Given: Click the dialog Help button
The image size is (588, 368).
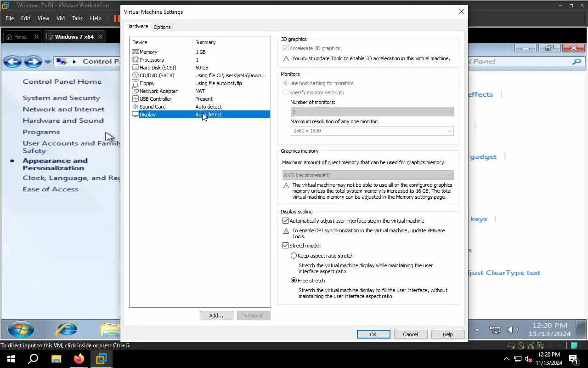Looking at the screenshot, I should click(x=448, y=334).
